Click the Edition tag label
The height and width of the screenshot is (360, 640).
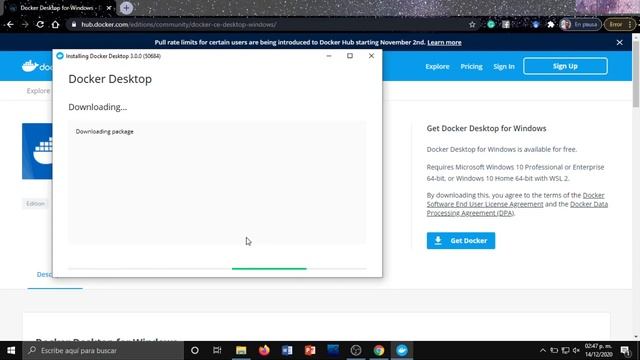[36, 204]
